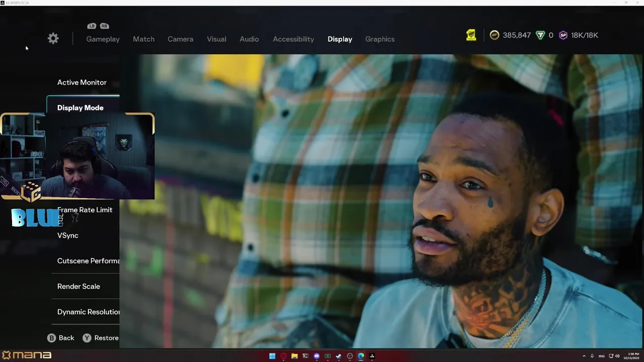Screen dimensions: 644x362
Task: Switch to the Accessibility tab
Action: (293, 39)
